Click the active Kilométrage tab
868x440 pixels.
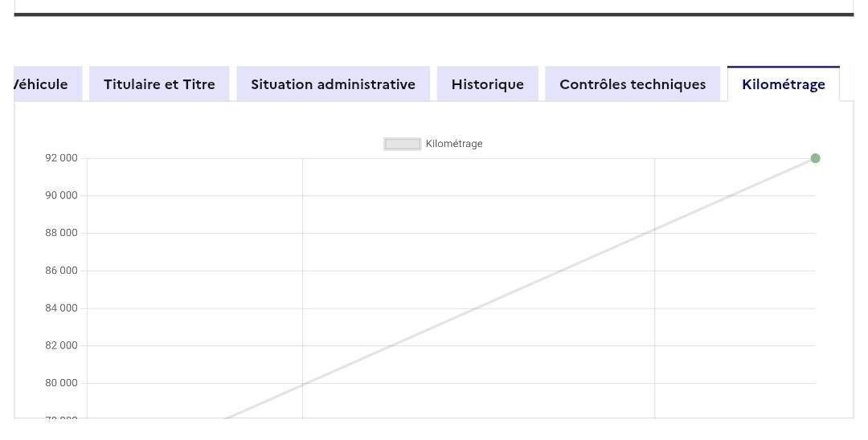pos(783,84)
